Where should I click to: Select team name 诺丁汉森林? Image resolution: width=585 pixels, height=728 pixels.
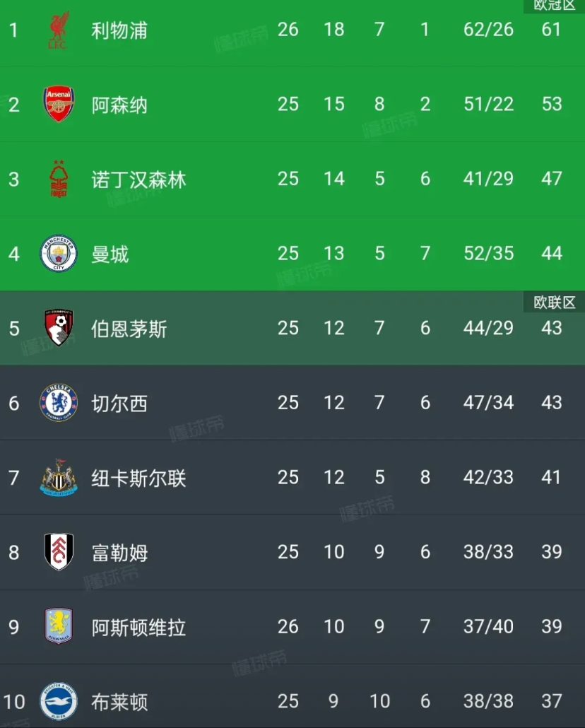point(138,180)
